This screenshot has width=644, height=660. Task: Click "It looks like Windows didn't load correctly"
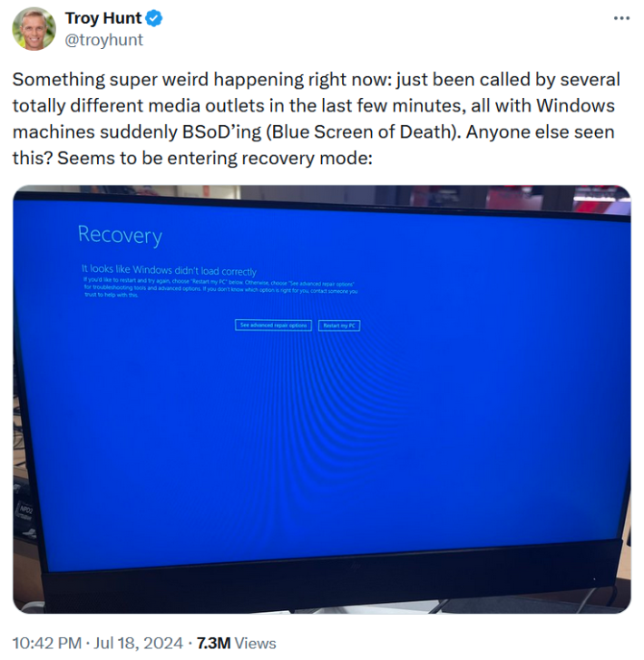169,270
